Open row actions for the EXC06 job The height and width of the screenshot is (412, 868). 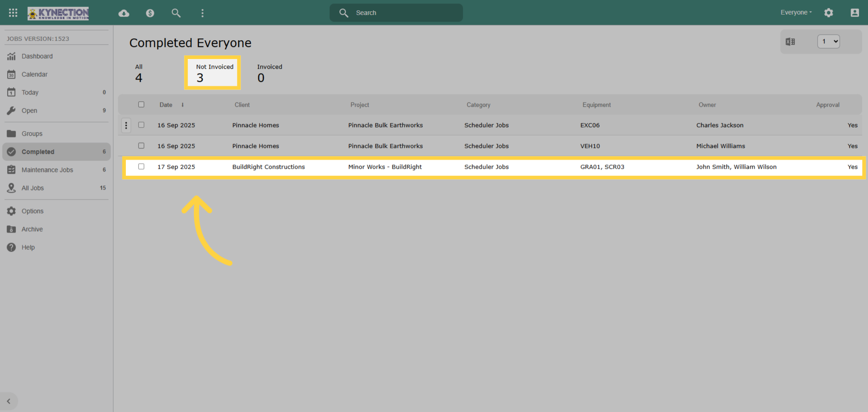coord(126,125)
